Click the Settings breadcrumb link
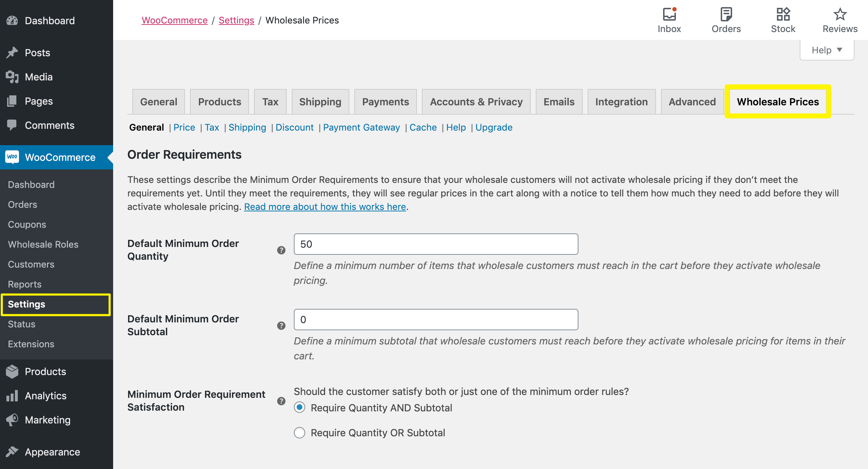 (x=237, y=20)
